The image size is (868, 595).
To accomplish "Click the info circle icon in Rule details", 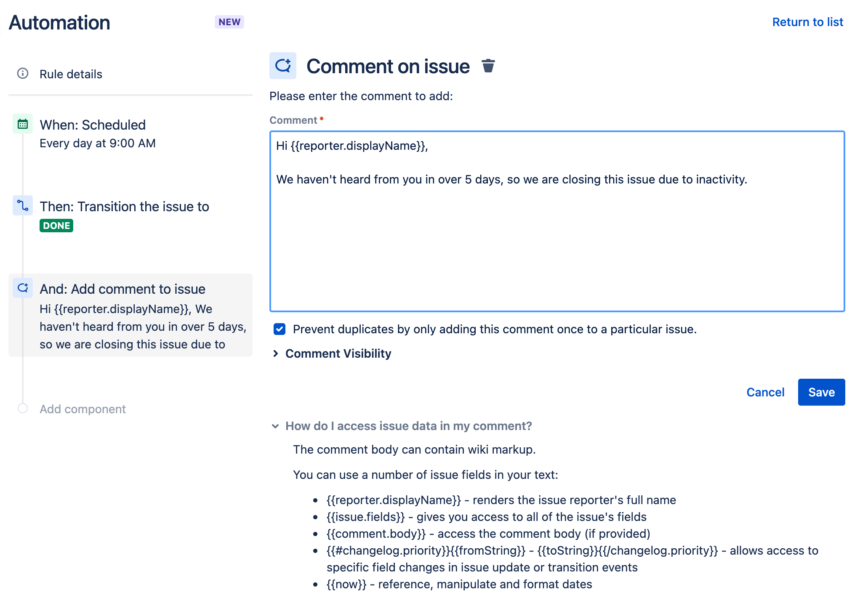I will point(24,73).
